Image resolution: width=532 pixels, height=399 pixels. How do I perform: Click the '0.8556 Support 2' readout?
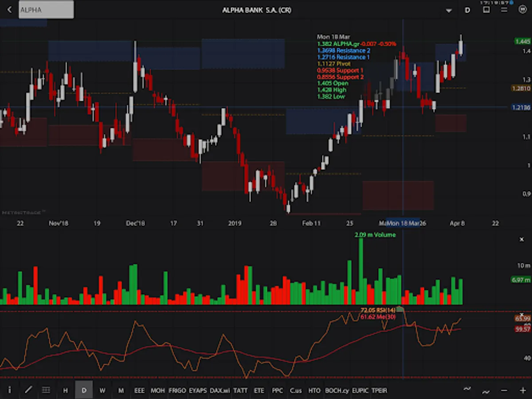tap(340, 77)
